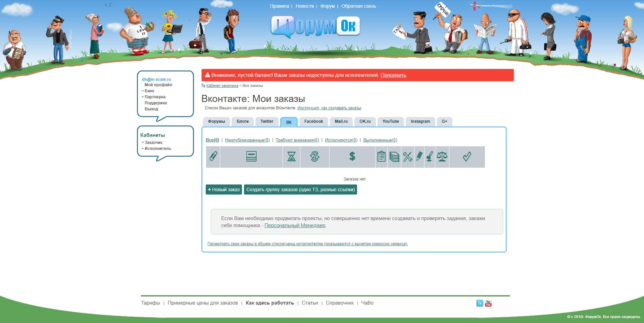Open Тарифы footer link
Viewport: 644px width, 323px height.
[150, 303]
